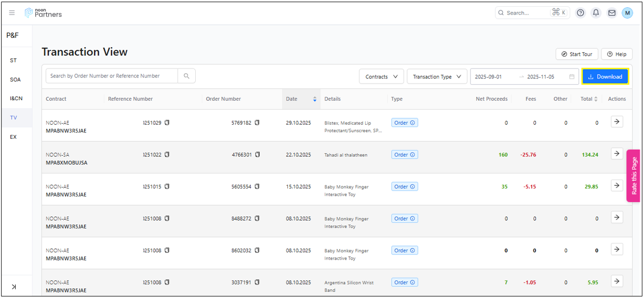Copy order number 5769182

coord(258,123)
